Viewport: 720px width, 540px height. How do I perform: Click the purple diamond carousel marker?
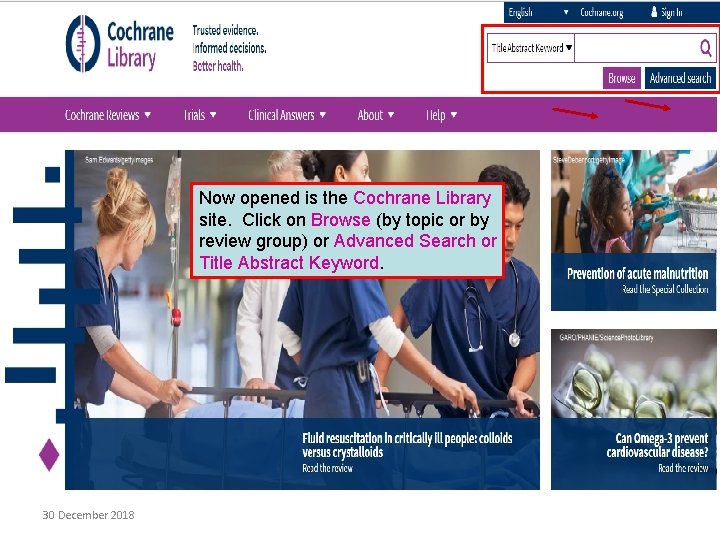[49, 455]
